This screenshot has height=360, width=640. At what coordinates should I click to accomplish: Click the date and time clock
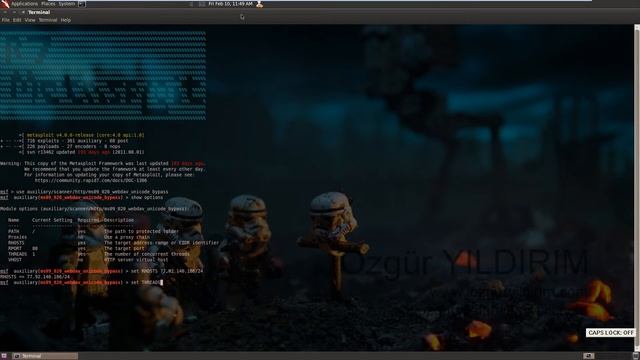coord(231,4)
